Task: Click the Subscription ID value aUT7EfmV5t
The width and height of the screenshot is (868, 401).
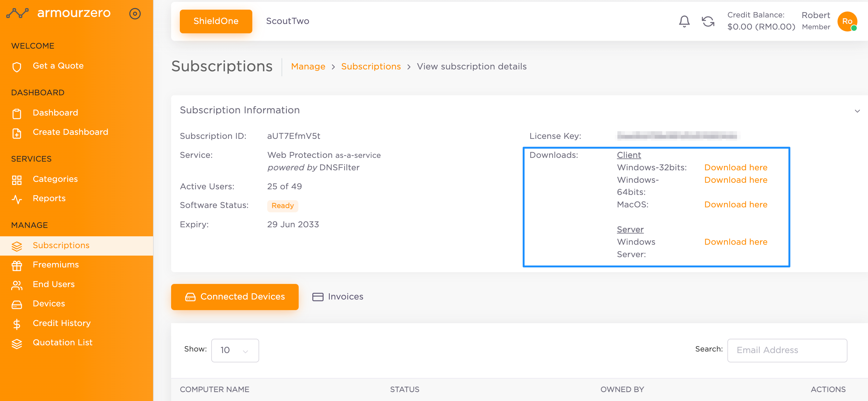Action: [293, 136]
